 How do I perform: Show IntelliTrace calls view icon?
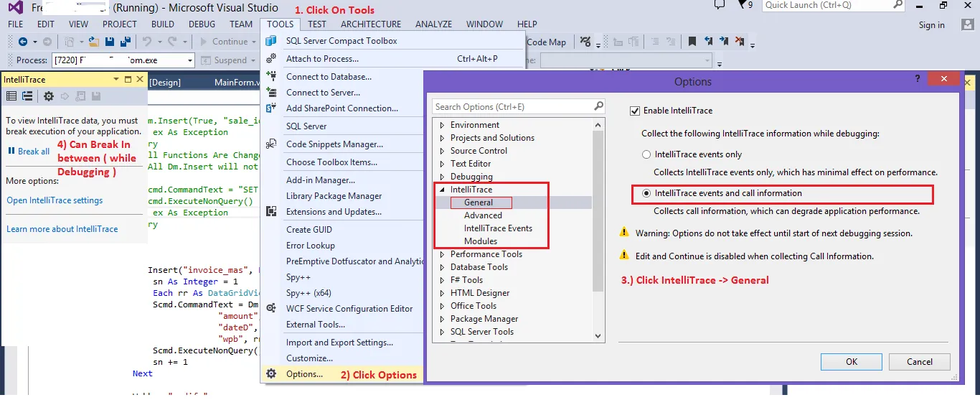tap(29, 96)
